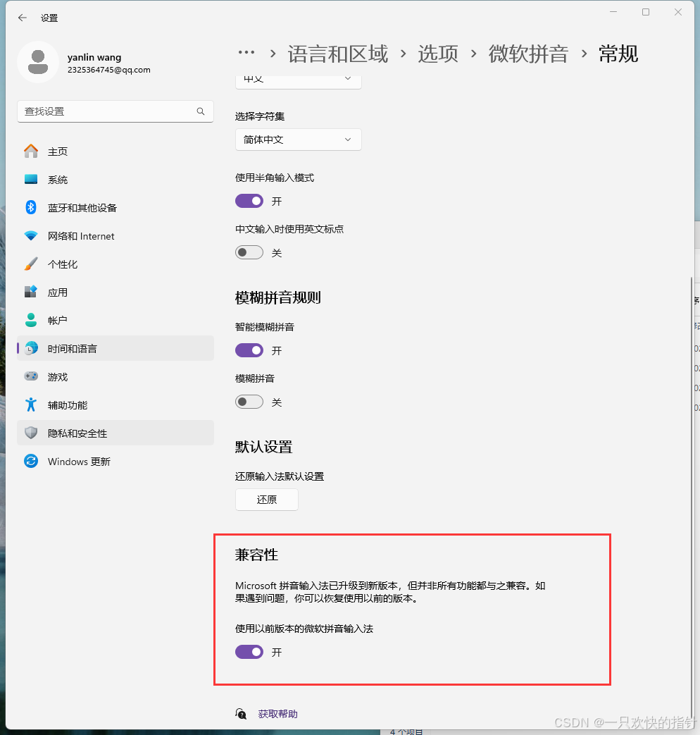Open Windows 更新 page
Viewport: 700px width, 735px height.
coord(115,462)
